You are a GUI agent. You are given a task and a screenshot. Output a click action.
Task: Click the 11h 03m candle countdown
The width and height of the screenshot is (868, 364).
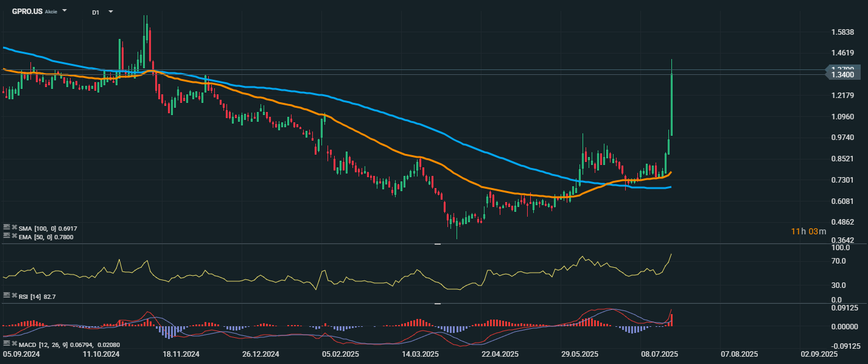click(x=808, y=231)
